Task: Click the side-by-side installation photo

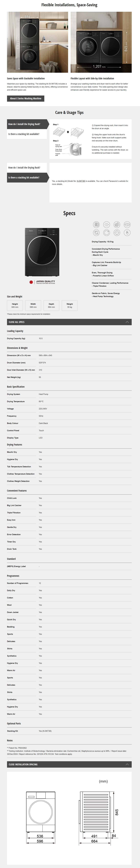Action: (101, 42)
